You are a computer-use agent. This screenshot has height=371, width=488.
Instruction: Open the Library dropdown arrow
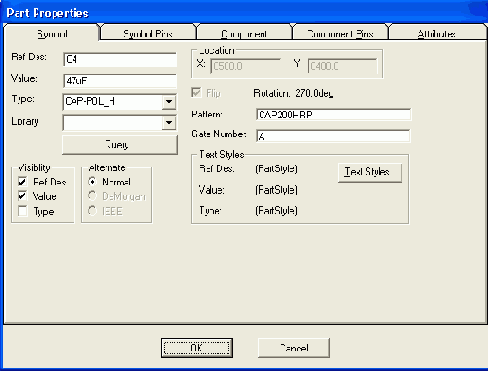169,123
